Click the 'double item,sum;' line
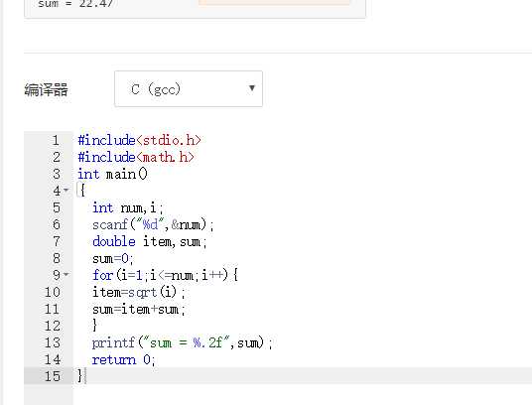This screenshot has width=532, height=405. point(150,241)
